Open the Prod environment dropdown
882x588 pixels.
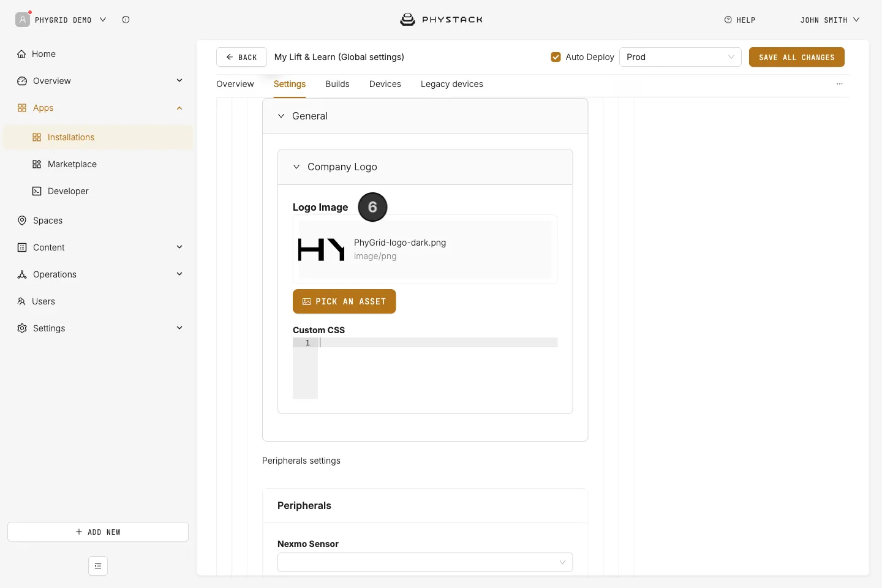point(680,57)
